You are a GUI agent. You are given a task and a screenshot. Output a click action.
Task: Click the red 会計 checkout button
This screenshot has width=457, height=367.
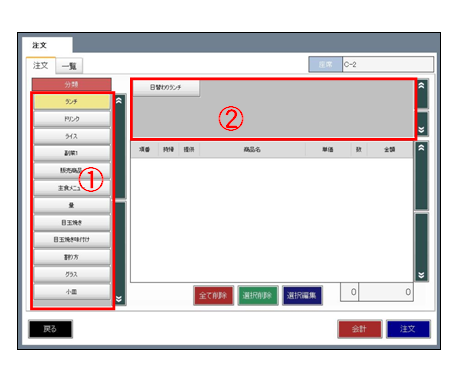pos(359,329)
